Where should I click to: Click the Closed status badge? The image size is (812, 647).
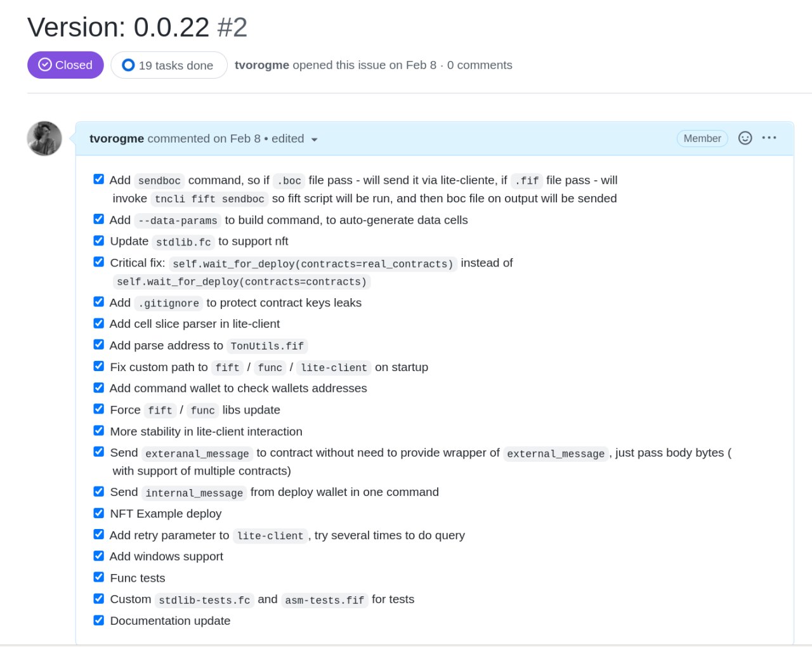click(65, 65)
